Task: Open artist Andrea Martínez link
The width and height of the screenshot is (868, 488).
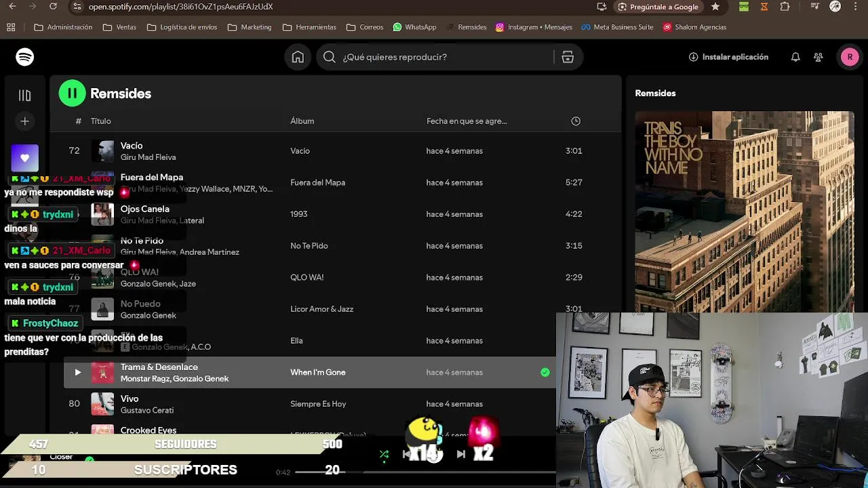Action: pos(210,252)
